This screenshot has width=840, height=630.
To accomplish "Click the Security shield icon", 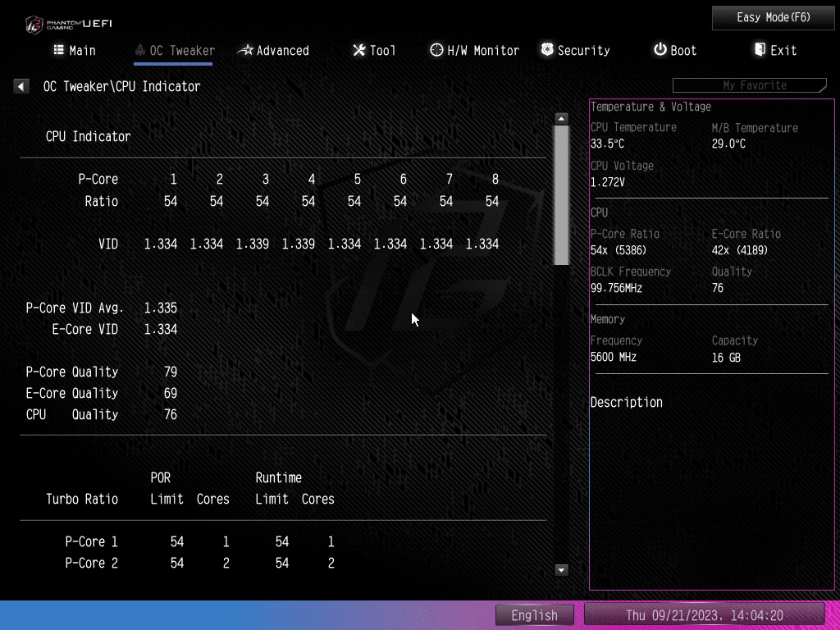I will click(x=547, y=50).
